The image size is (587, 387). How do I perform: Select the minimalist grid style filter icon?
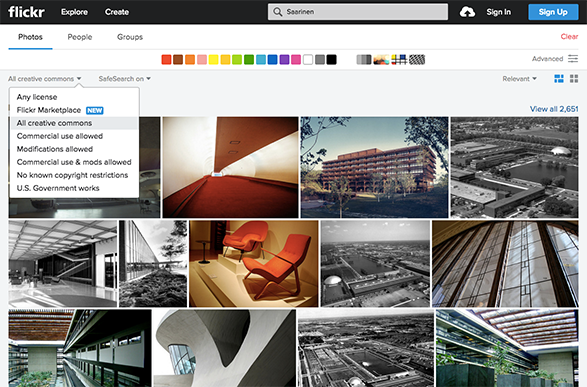399,59
